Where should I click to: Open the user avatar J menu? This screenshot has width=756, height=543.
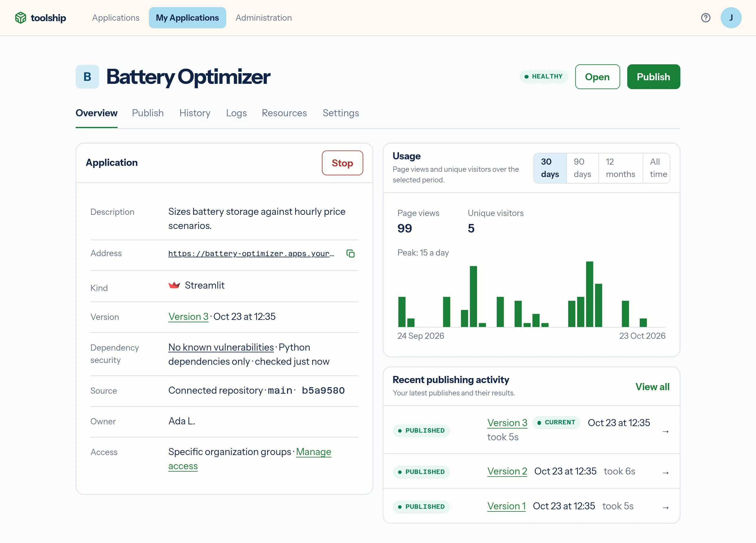pyautogui.click(x=731, y=18)
